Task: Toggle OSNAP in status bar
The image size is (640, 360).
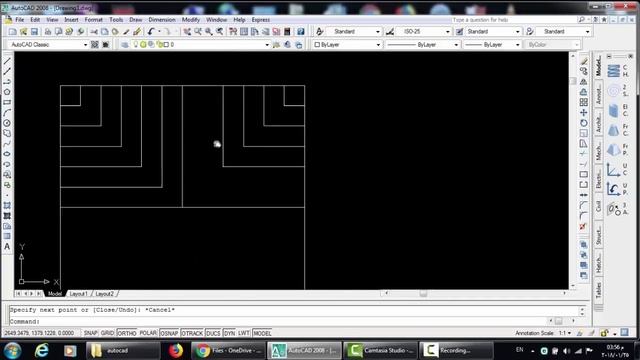Action: coord(169,333)
